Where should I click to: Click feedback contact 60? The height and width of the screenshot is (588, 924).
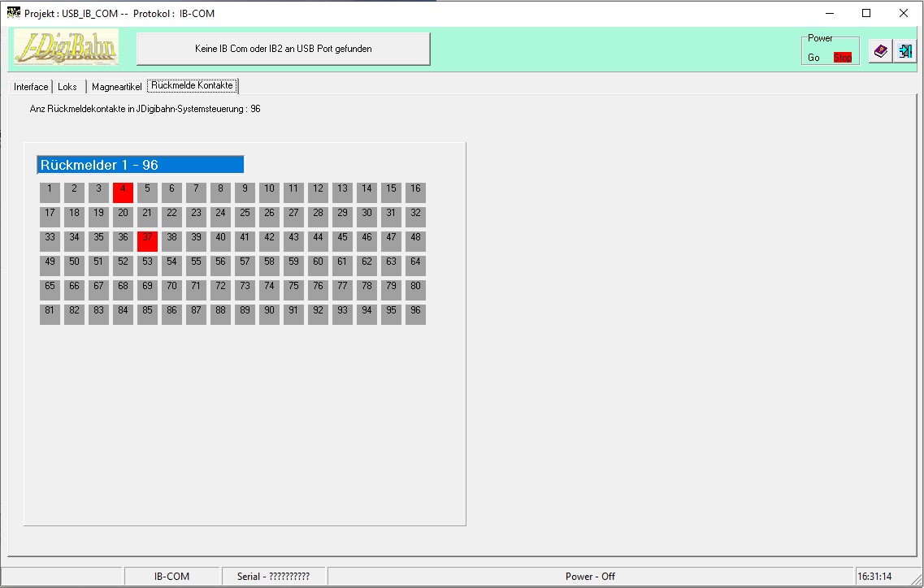[319, 266]
